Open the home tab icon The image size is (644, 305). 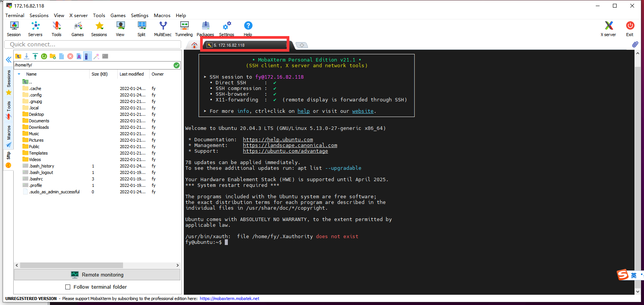coord(194,45)
